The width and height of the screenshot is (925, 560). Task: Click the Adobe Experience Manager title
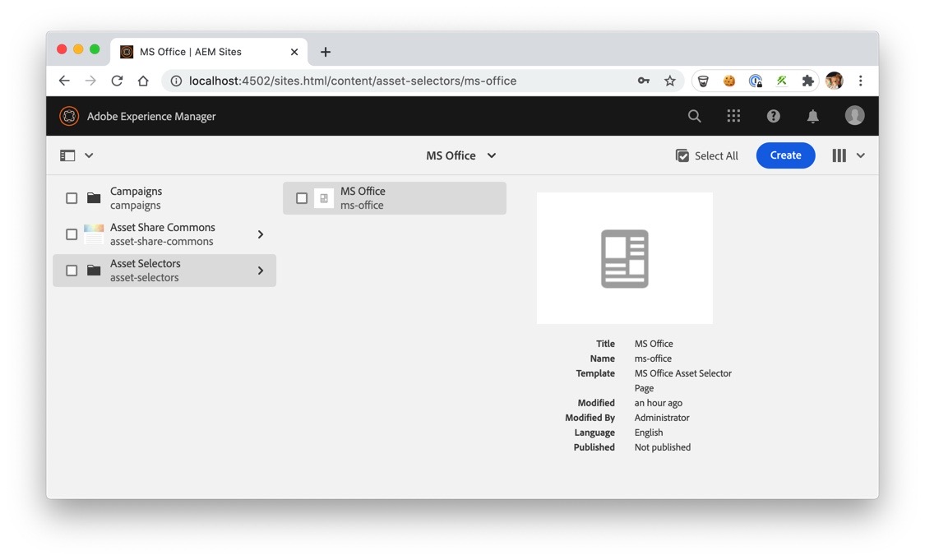pyautogui.click(x=151, y=116)
